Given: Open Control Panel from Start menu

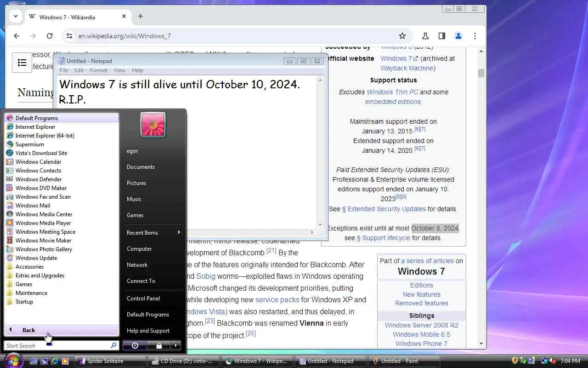Looking at the screenshot, I should 153,299.
